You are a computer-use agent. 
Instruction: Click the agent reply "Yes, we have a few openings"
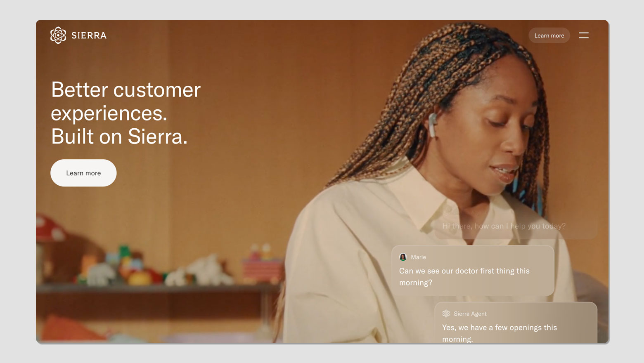point(499,333)
